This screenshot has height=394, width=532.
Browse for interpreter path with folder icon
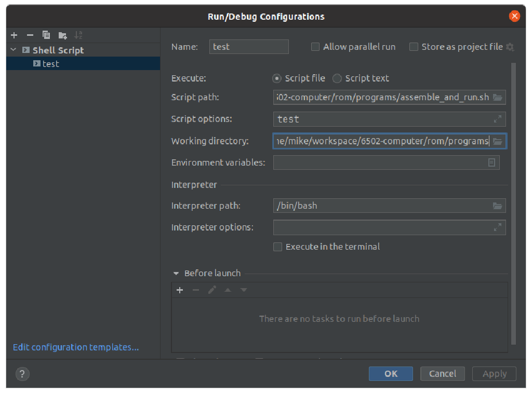pos(498,206)
